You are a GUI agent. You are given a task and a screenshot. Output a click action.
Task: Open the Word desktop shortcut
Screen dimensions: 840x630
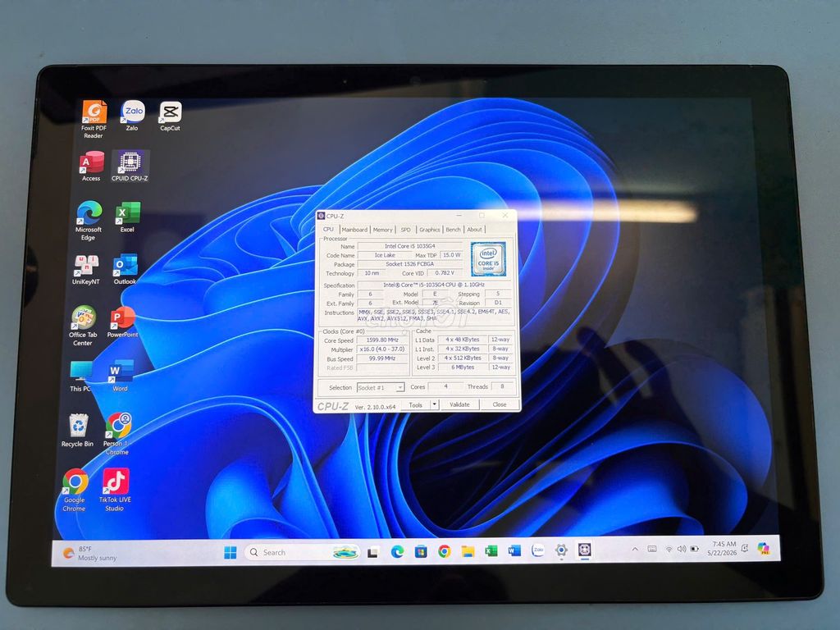pos(121,376)
